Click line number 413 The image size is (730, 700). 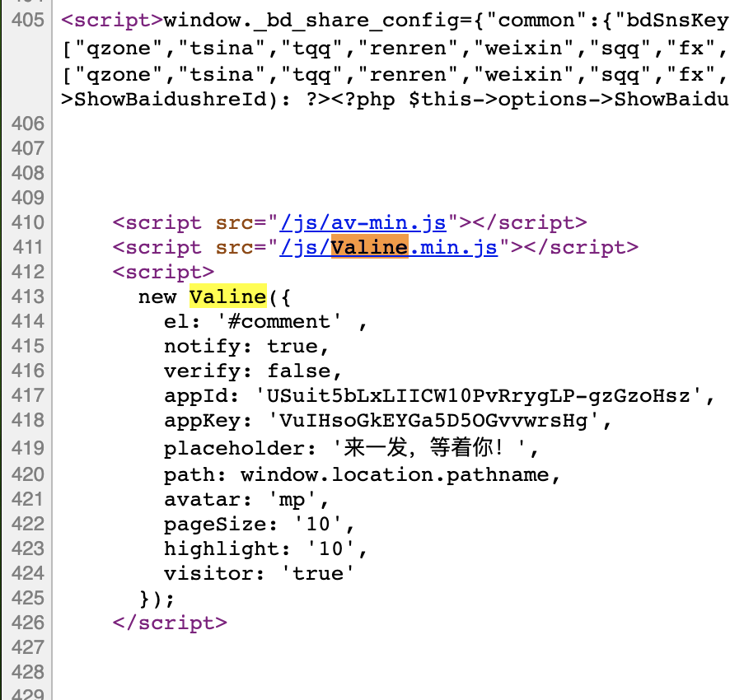(28, 296)
